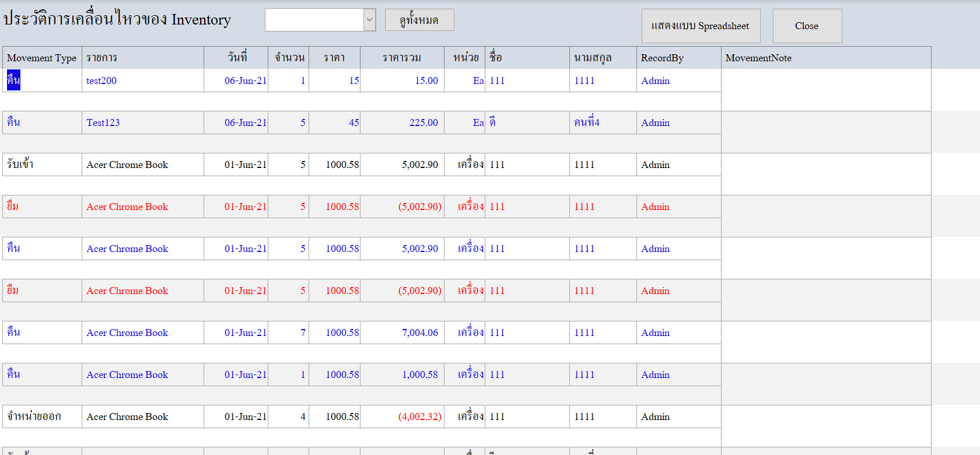Click the คนที่4 surname cell
The height and width of the screenshot is (455, 980).
pos(603,123)
